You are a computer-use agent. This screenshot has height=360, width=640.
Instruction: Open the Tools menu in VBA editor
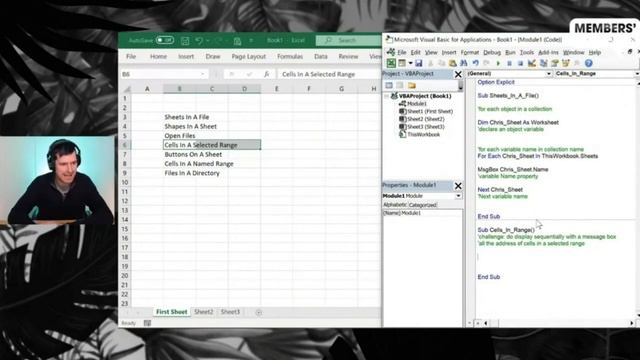(x=527, y=52)
